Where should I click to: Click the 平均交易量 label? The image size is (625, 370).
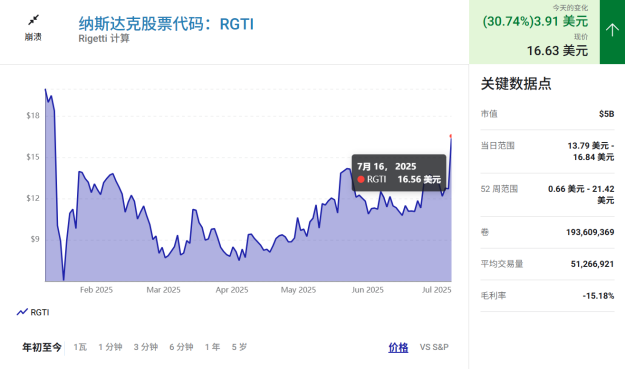[x=502, y=264]
